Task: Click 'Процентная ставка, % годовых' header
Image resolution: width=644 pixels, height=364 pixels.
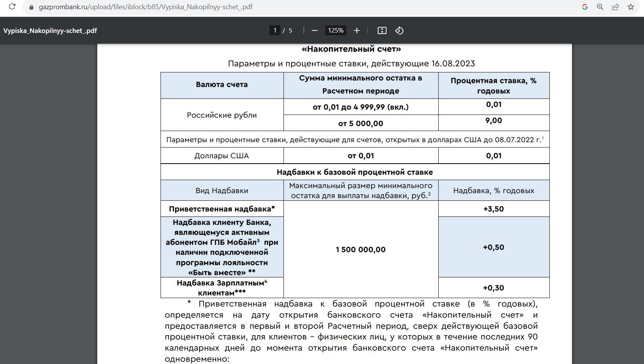Action: click(x=493, y=85)
